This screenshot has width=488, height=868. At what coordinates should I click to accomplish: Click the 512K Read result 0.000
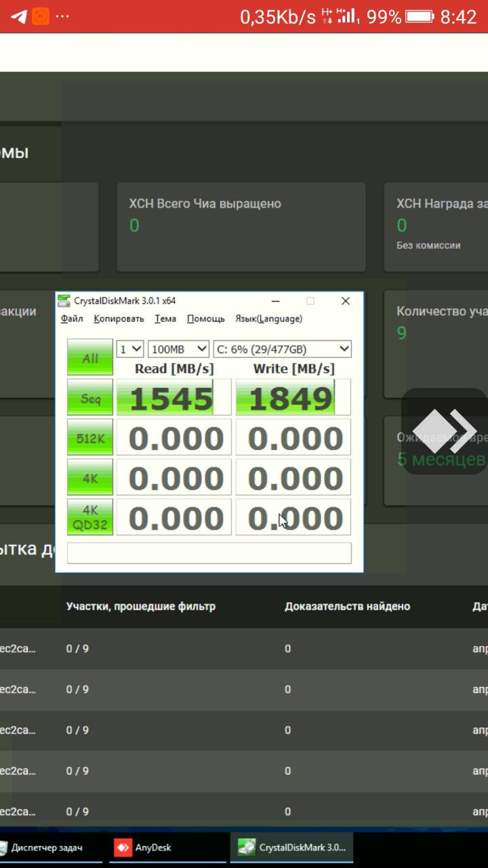click(x=173, y=438)
